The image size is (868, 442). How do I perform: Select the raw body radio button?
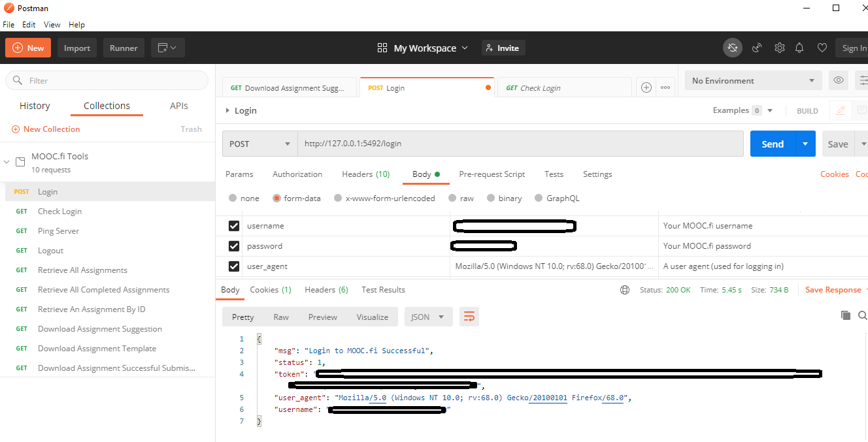[452, 198]
